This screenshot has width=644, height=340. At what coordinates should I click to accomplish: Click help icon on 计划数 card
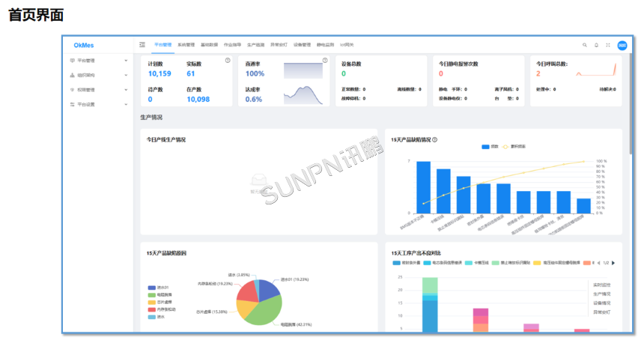228,61
